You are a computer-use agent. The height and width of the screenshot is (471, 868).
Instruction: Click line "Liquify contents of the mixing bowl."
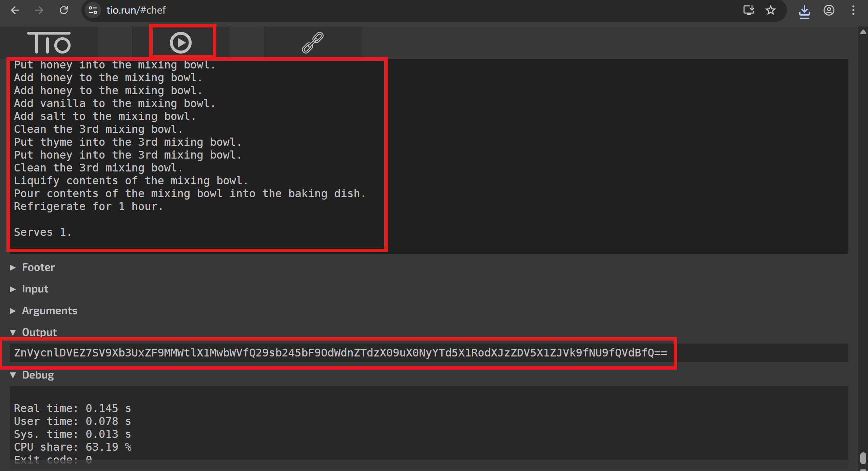pos(131,181)
